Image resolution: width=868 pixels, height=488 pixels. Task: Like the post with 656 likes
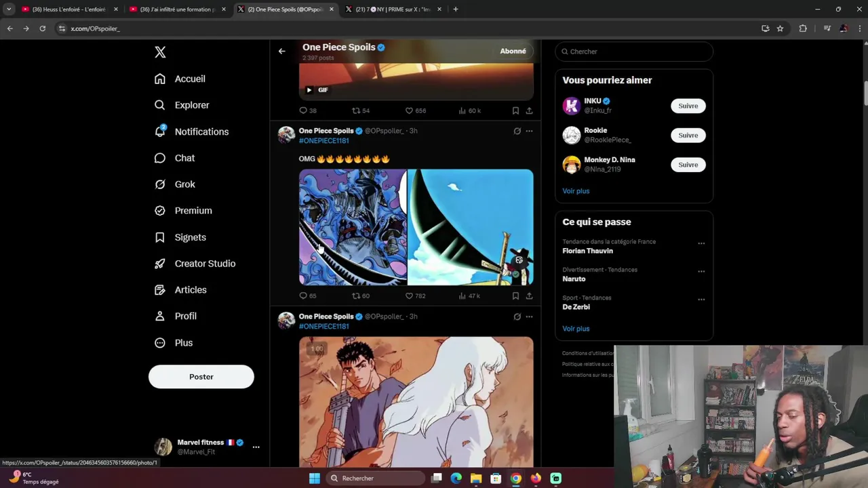(416, 110)
